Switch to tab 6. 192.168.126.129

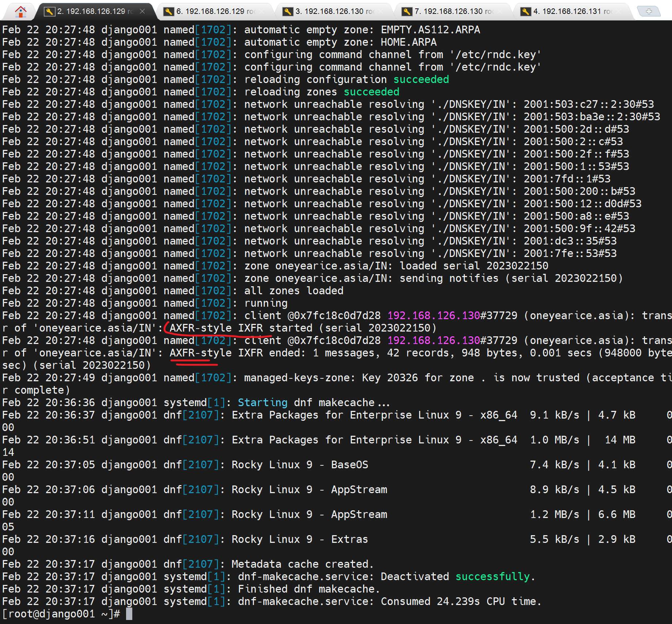pyautogui.click(x=216, y=11)
